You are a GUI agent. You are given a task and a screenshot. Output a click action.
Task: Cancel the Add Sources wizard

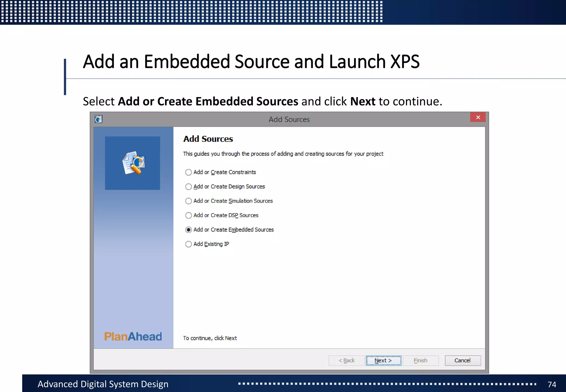pos(463,360)
